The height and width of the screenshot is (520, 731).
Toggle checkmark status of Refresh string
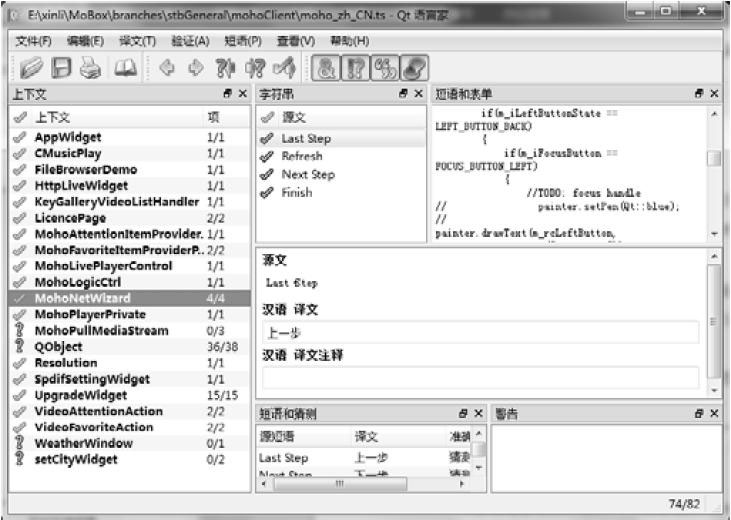click(x=266, y=156)
